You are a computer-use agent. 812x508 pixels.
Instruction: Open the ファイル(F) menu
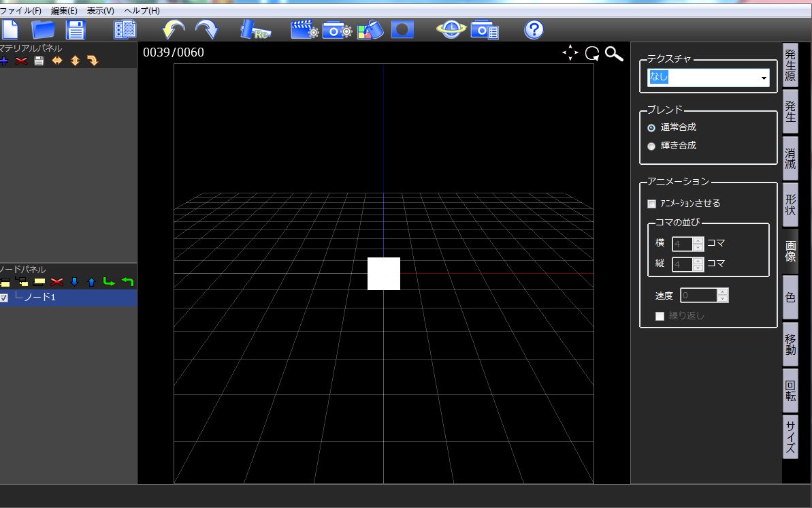pyautogui.click(x=20, y=11)
